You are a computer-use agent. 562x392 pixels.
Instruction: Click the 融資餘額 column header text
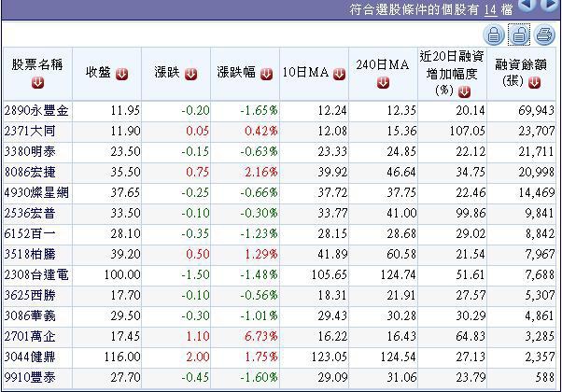click(521, 64)
